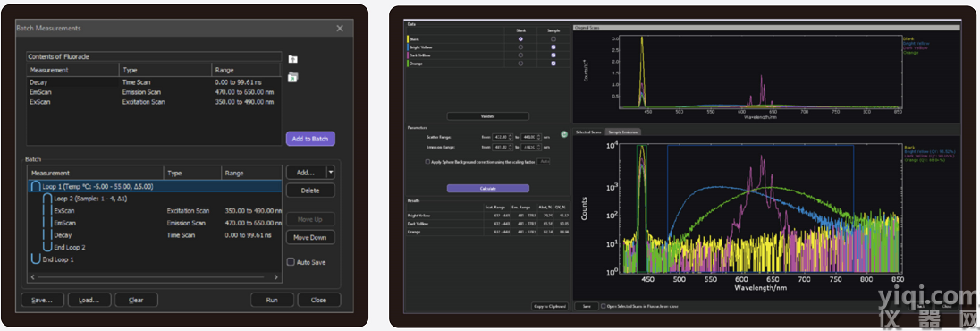Switch to the Sample Emission tab
This screenshot has width=980, height=331.
click(x=622, y=132)
